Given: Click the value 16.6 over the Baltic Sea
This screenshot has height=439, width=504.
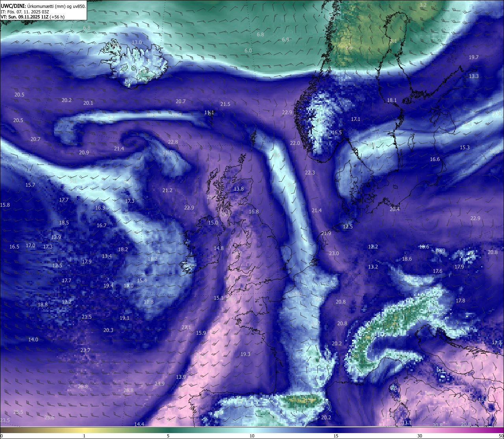Looking at the screenshot, I should pos(435,159).
